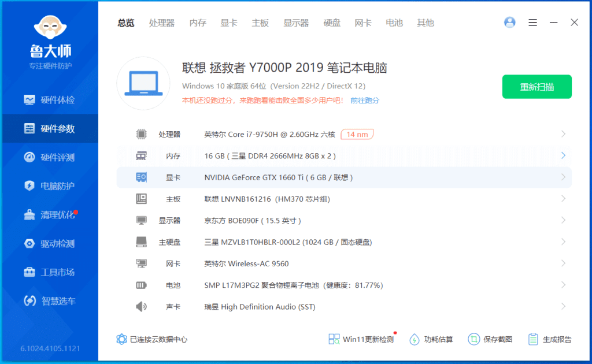Screen dimensions: 592x364
Task: Open 硬件评测 gauge icon
Action: [x=29, y=157]
